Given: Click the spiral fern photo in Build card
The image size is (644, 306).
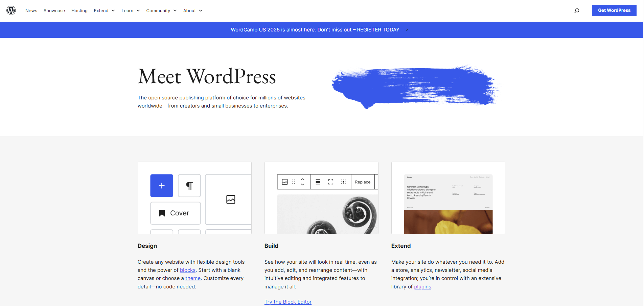Looking at the screenshot, I should coord(327,214).
